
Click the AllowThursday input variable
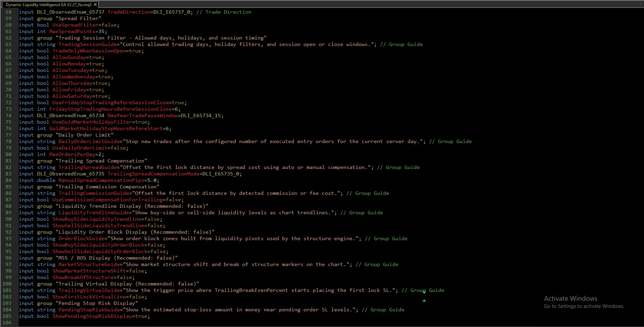pyautogui.click(x=72, y=83)
